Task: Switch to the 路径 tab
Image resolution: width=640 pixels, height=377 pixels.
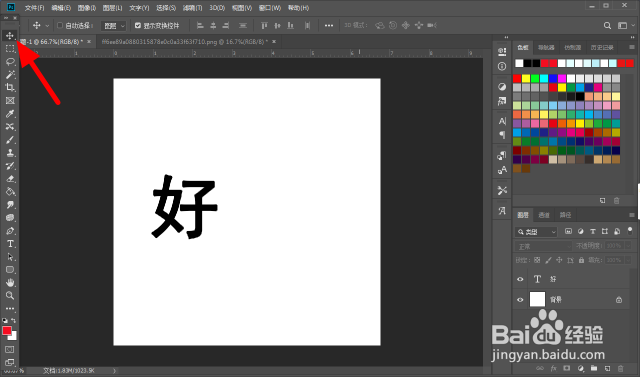Action: (565, 215)
